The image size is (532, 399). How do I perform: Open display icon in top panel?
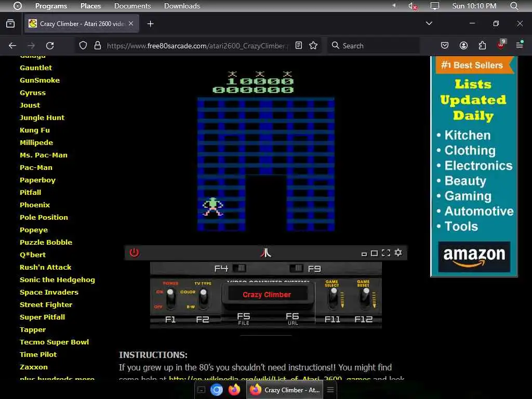[435, 6]
